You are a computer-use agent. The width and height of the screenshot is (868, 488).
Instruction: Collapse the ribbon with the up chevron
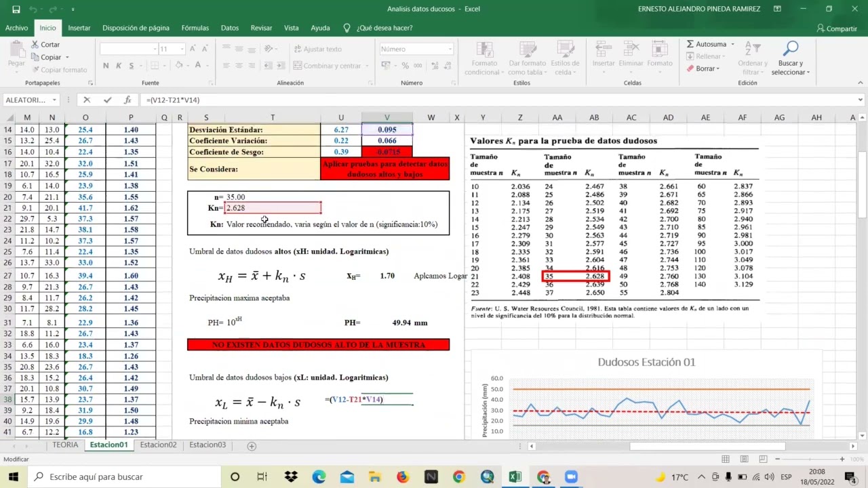tap(860, 83)
